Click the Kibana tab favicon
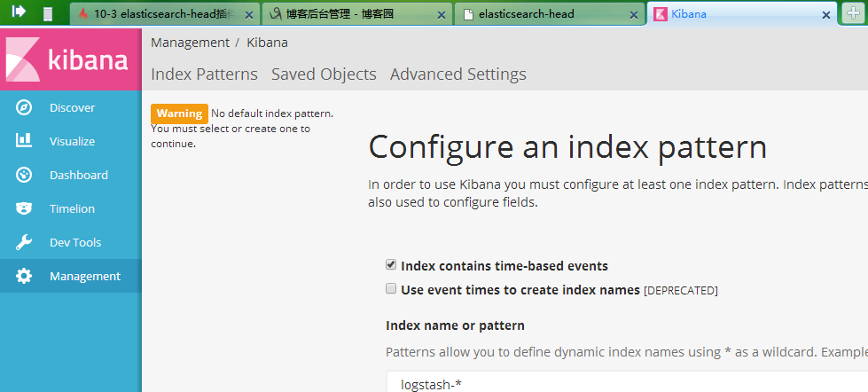 661,14
